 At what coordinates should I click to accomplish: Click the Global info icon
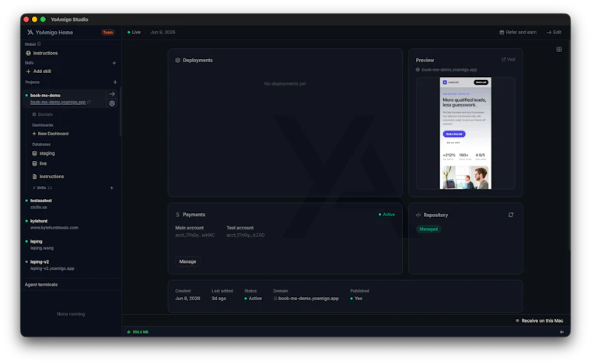[x=39, y=44]
